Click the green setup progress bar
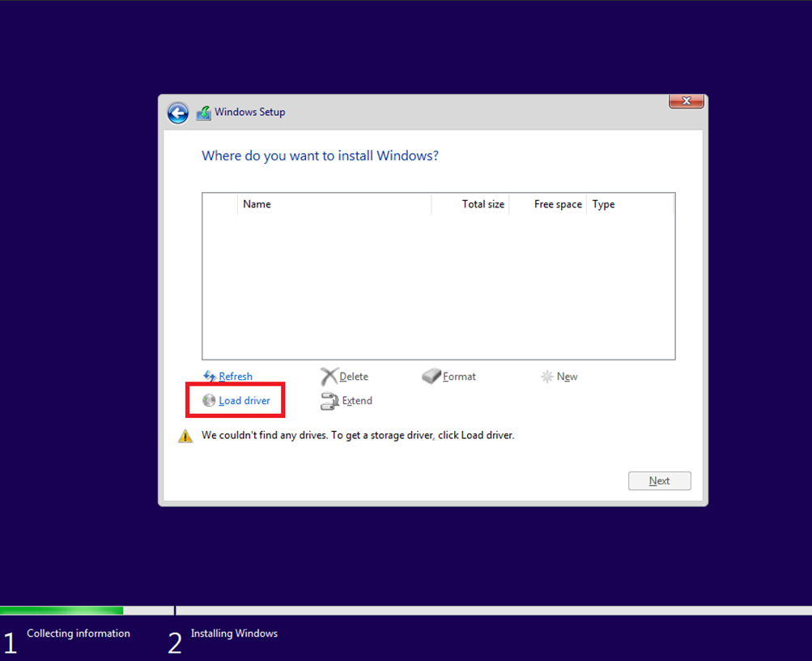Image resolution: width=812 pixels, height=661 pixels. point(62,610)
